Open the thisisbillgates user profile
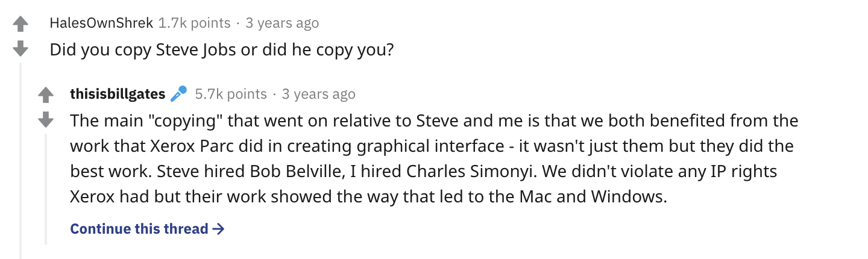This screenshot has height=259, width=868. pyautogui.click(x=118, y=94)
